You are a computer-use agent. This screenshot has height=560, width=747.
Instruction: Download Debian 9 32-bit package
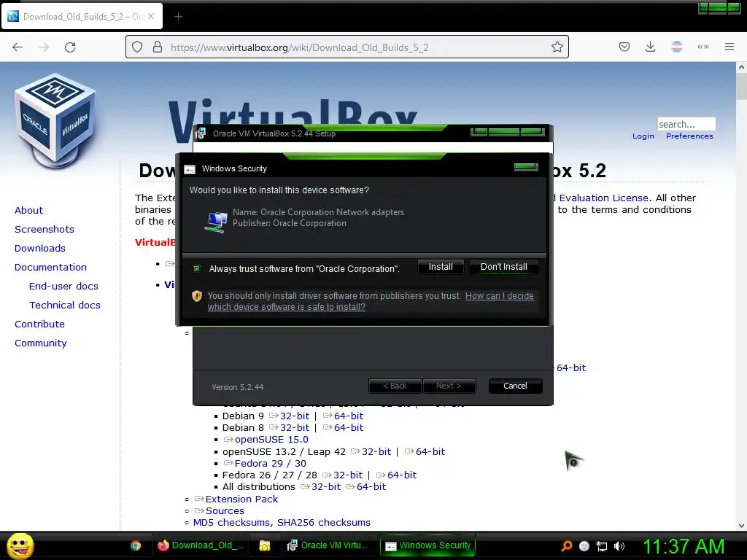(x=295, y=416)
